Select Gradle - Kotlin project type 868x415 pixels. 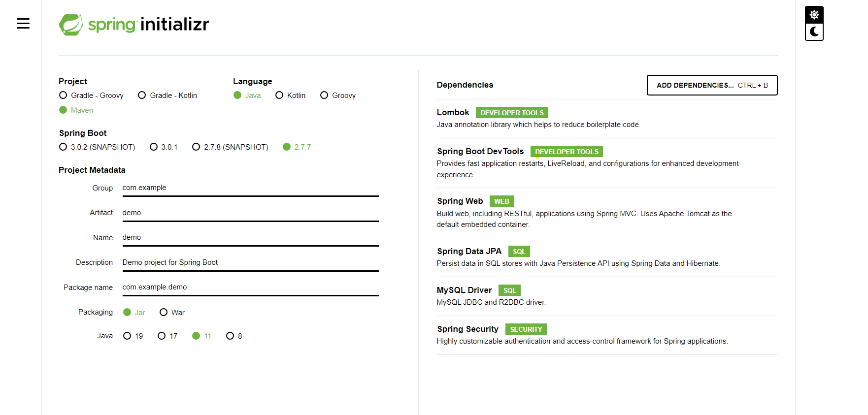click(x=167, y=95)
